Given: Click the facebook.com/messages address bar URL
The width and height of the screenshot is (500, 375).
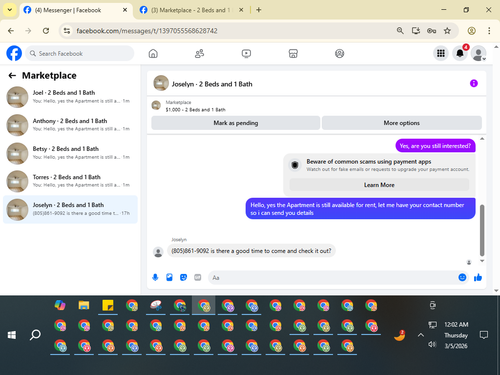Looking at the screenshot, I should pyautogui.click(x=147, y=31).
